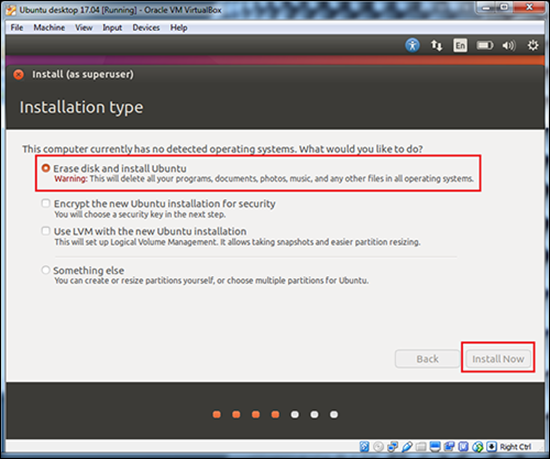Enable Encrypt the new Ubuntu installation
Screen dimensions: 550x459
tap(46, 203)
